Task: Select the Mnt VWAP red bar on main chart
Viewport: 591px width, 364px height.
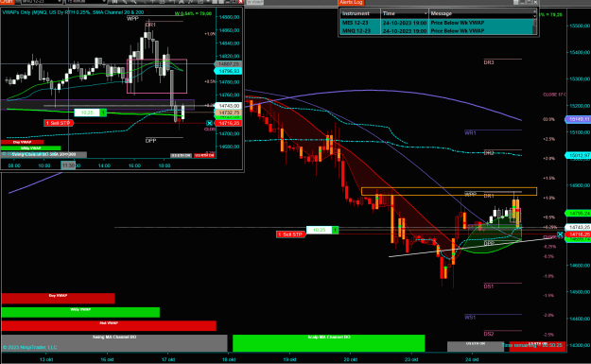Action: coord(109,326)
